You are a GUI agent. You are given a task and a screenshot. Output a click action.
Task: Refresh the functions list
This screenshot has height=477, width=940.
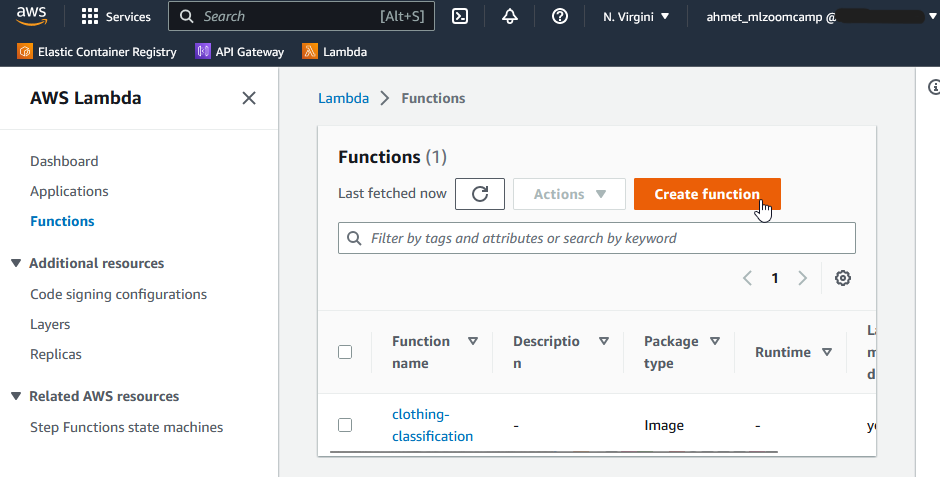[480, 194]
